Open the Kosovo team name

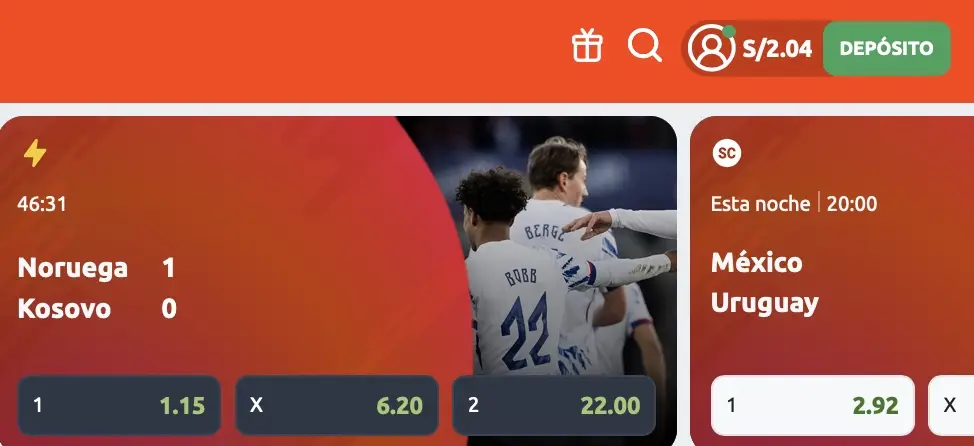64,308
